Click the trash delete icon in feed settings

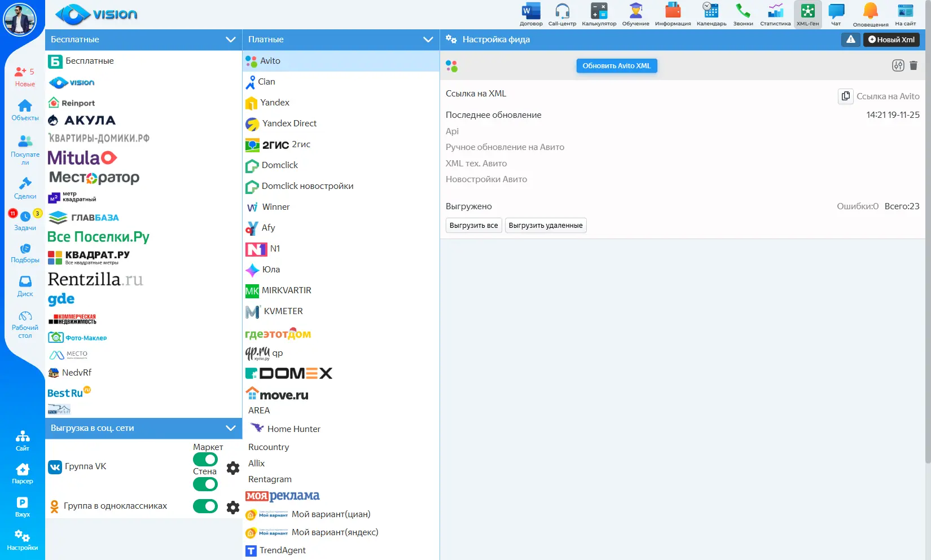pyautogui.click(x=914, y=66)
